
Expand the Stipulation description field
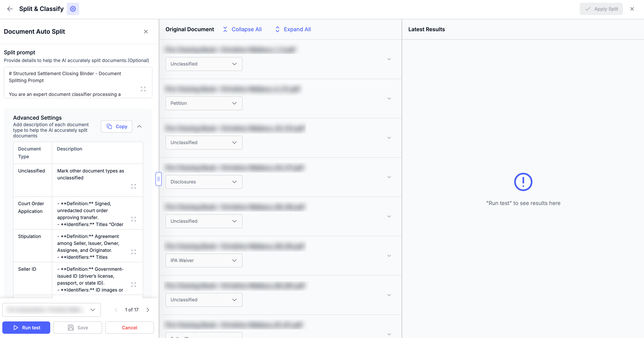[134, 252]
